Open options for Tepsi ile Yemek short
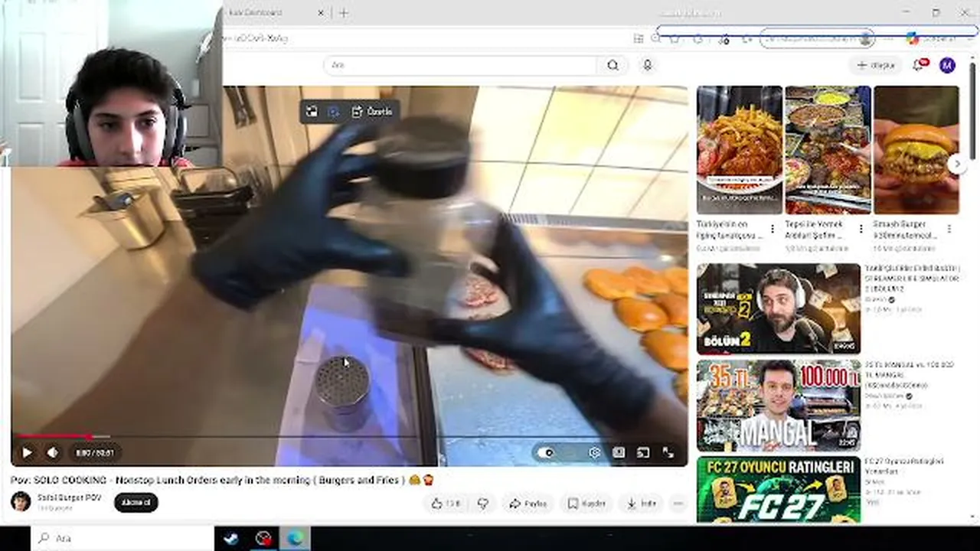This screenshot has height=551, width=980. point(861,228)
